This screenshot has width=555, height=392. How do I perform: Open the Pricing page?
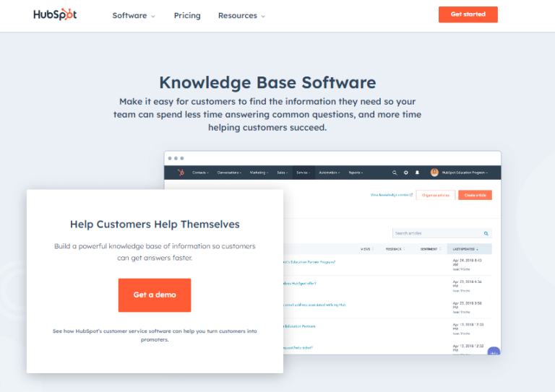tap(187, 16)
